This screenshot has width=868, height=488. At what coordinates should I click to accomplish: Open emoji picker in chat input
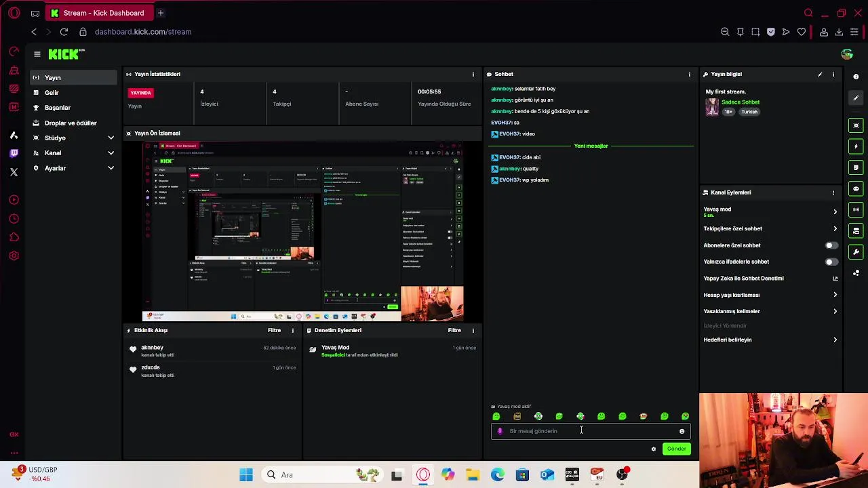click(x=682, y=431)
